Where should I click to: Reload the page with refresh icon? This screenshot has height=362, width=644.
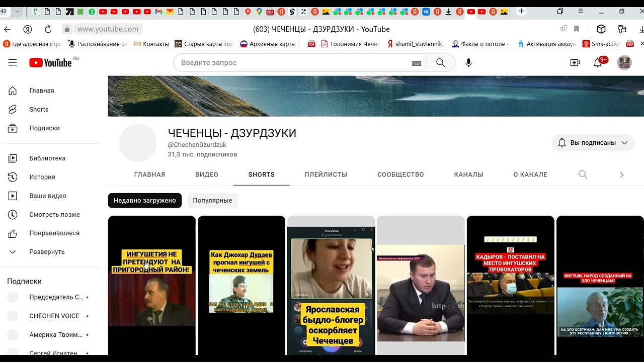coord(48,29)
